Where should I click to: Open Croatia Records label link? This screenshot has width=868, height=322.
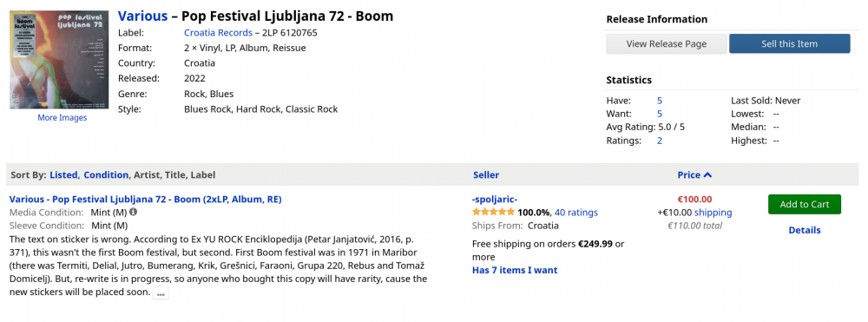tap(218, 33)
